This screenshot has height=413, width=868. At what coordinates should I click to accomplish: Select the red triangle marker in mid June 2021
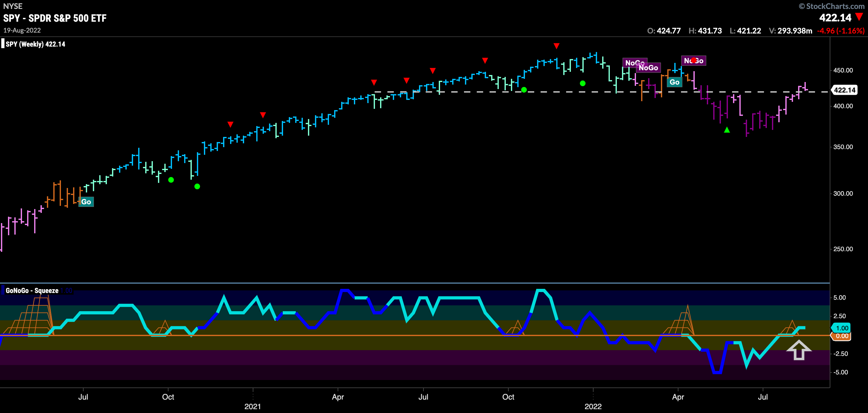pyautogui.click(x=406, y=80)
